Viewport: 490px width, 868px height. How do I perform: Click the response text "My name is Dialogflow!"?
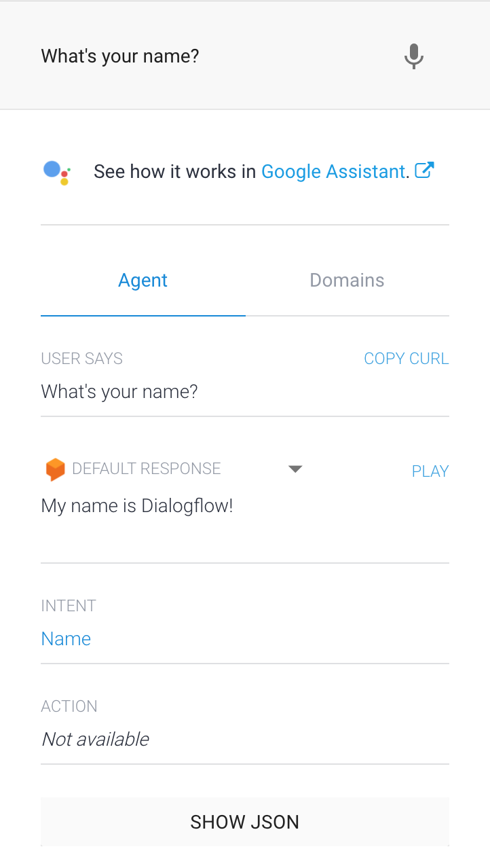pos(137,506)
